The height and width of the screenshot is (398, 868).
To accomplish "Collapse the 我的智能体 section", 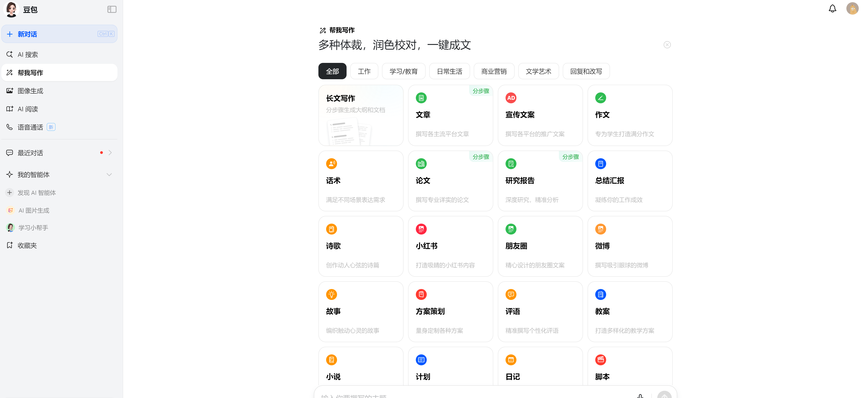I will 109,174.
